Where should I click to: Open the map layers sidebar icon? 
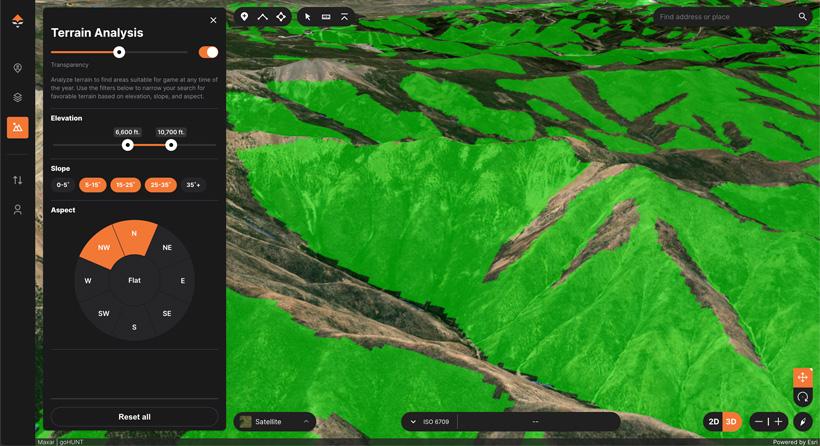[17, 97]
